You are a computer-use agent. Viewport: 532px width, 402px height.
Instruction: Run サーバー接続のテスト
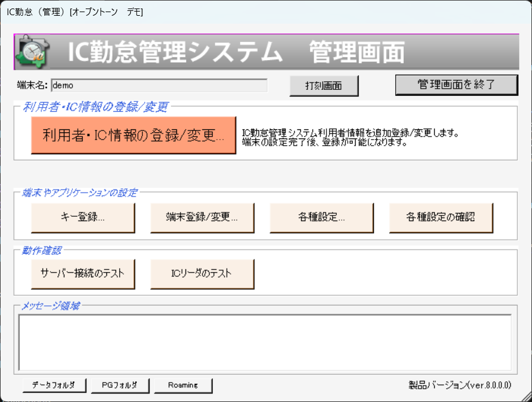(x=83, y=274)
